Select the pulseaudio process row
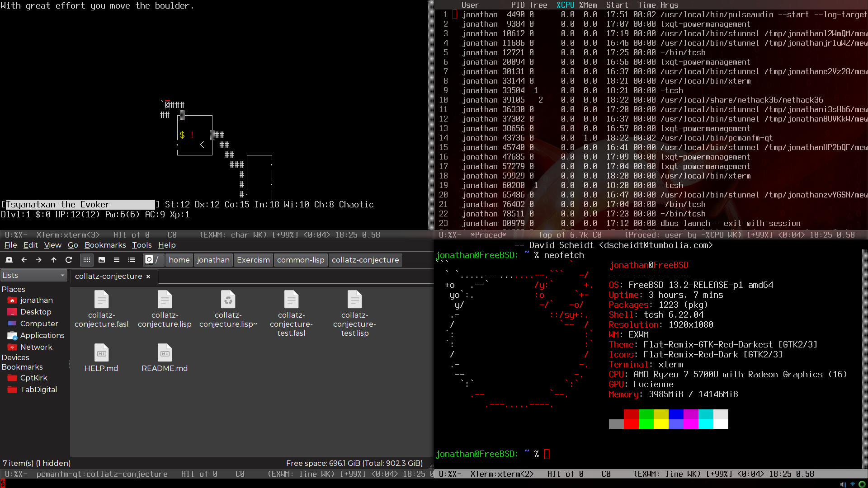 point(651,14)
